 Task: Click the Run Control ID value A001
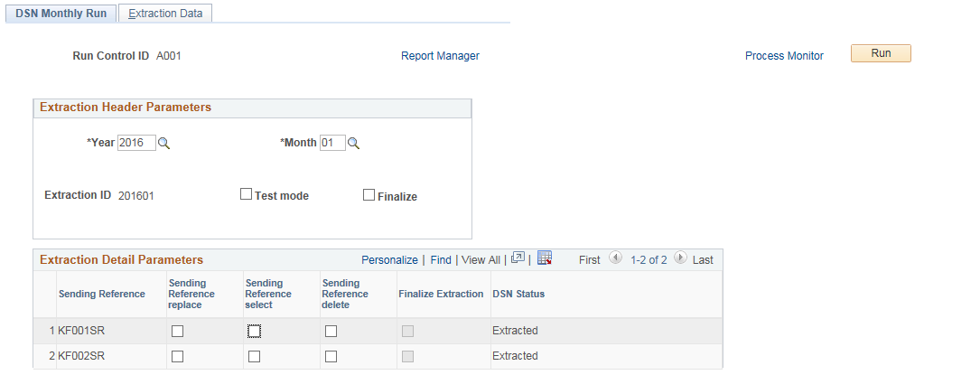click(x=169, y=56)
